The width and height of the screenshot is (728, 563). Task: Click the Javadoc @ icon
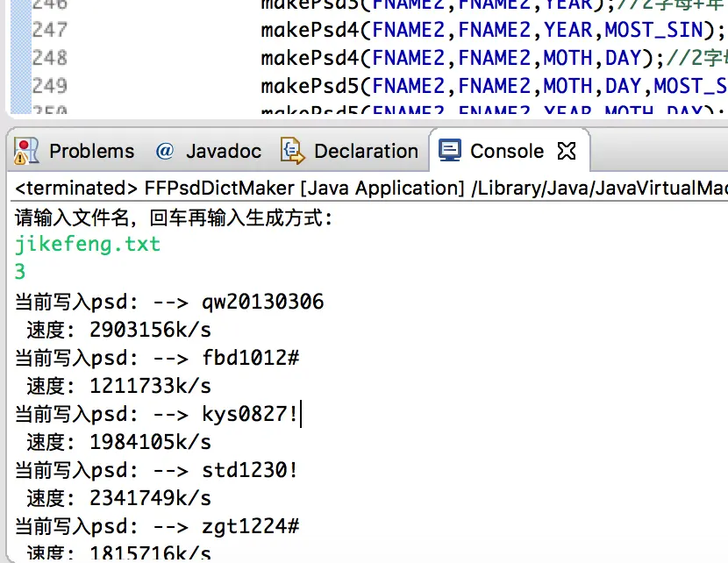point(164,152)
